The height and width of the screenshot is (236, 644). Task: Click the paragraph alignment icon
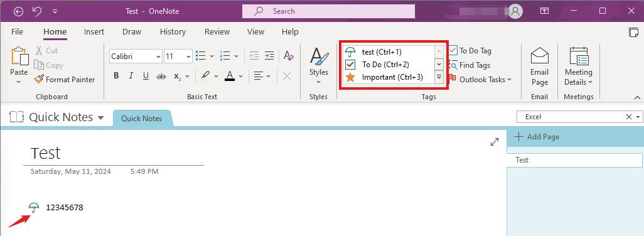(258, 76)
